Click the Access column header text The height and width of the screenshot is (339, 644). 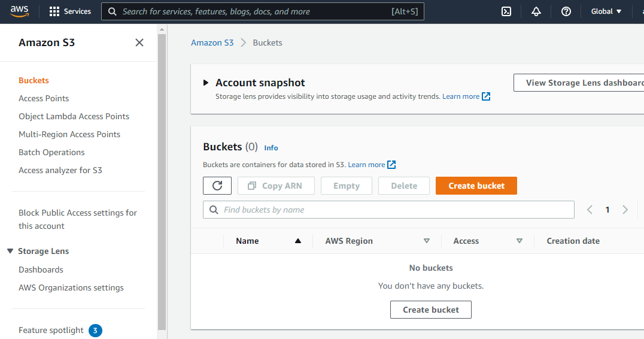coord(466,241)
